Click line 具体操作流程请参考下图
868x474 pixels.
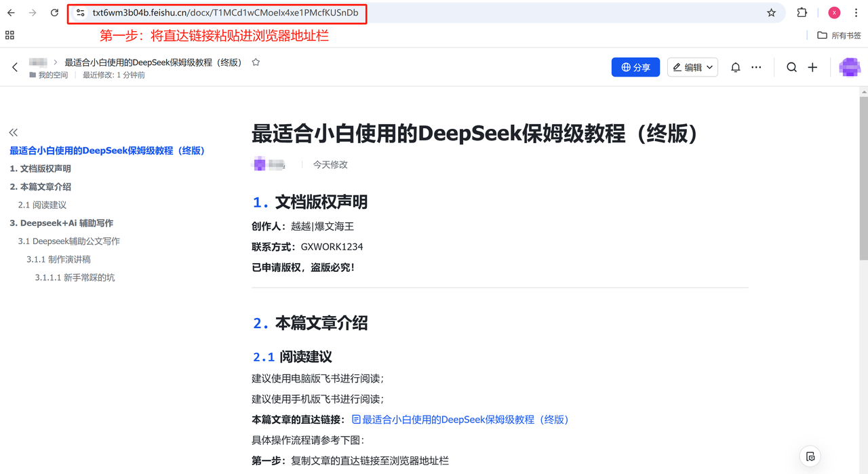point(309,440)
